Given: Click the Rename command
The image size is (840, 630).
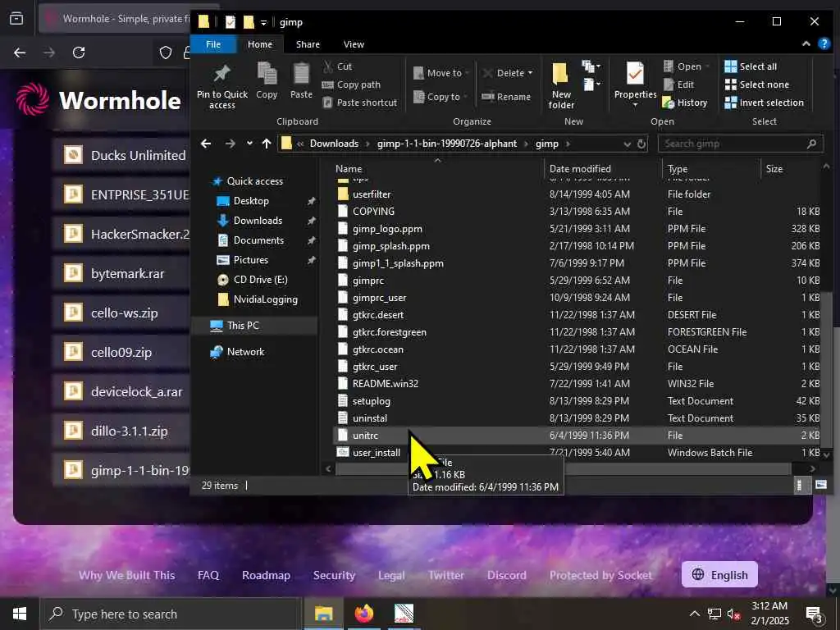Looking at the screenshot, I should click(x=505, y=97).
